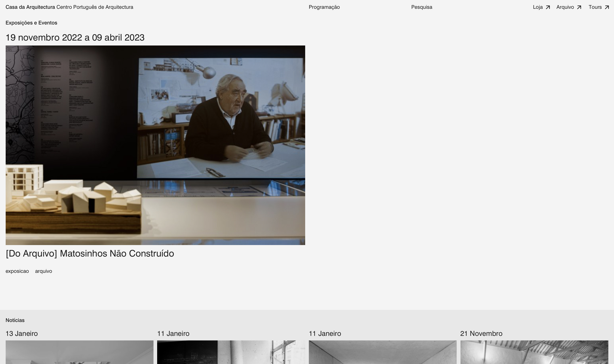Select the arquivo tag below the title
Image resolution: width=614 pixels, height=364 pixels.
[43, 271]
